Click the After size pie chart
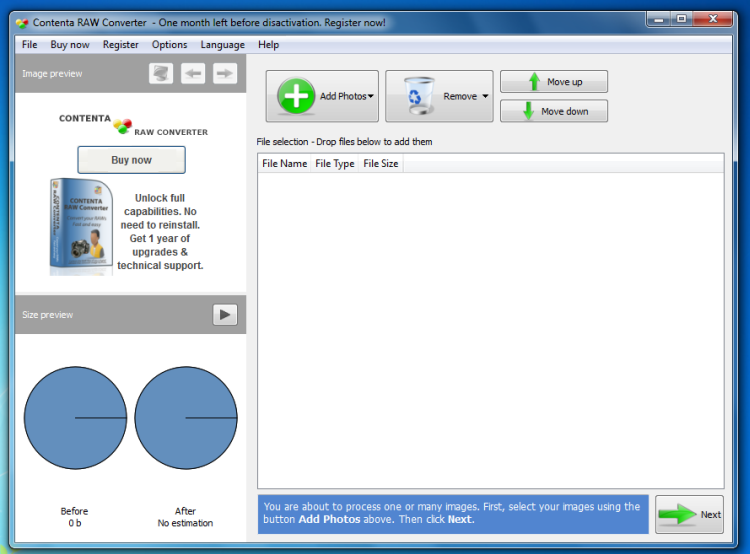Image resolution: width=750 pixels, height=554 pixels. click(186, 418)
